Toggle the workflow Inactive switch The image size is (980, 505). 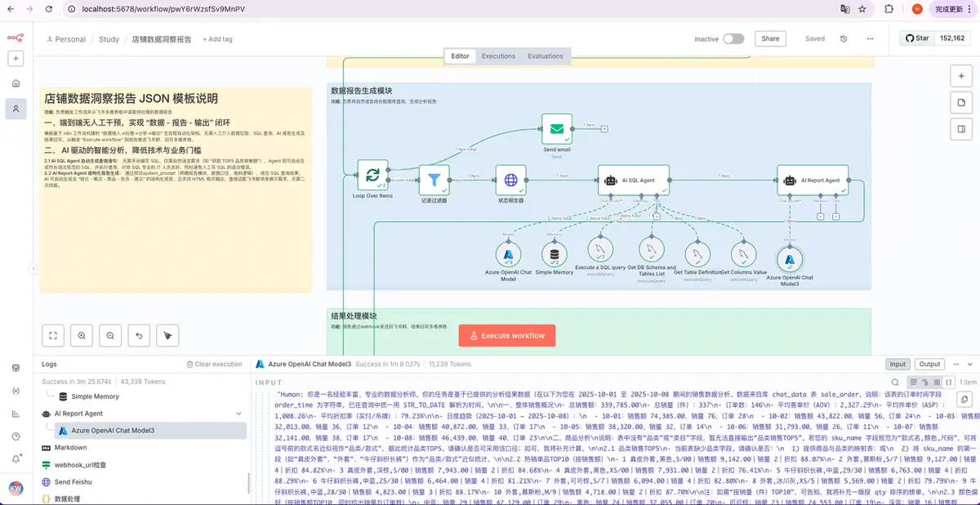point(733,38)
